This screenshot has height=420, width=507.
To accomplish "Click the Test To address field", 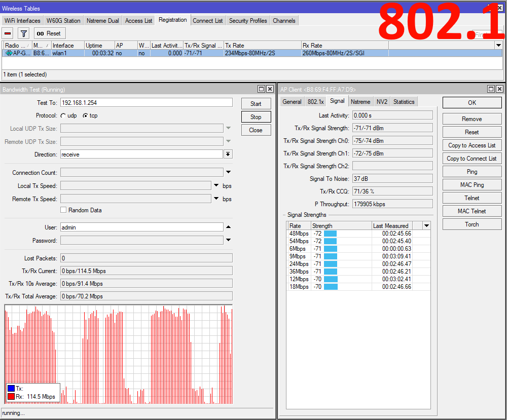I will point(147,103).
